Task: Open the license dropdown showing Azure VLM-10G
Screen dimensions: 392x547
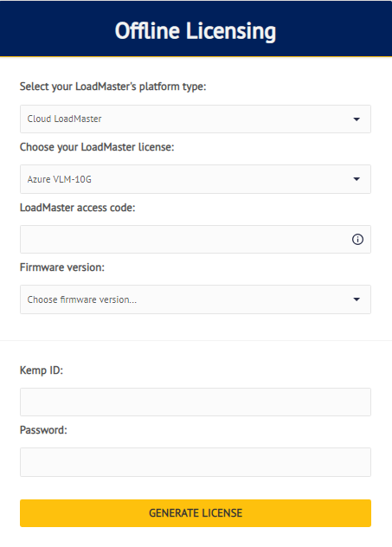Action: (196, 179)
